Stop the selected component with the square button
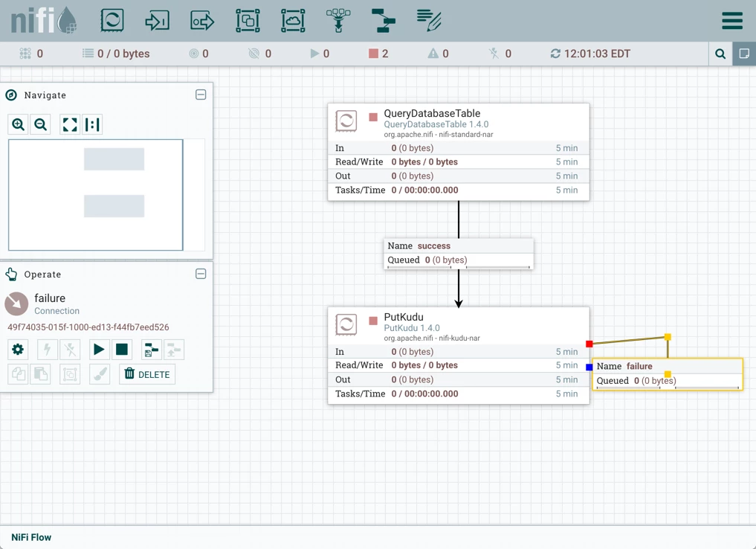 pos(121,350)
